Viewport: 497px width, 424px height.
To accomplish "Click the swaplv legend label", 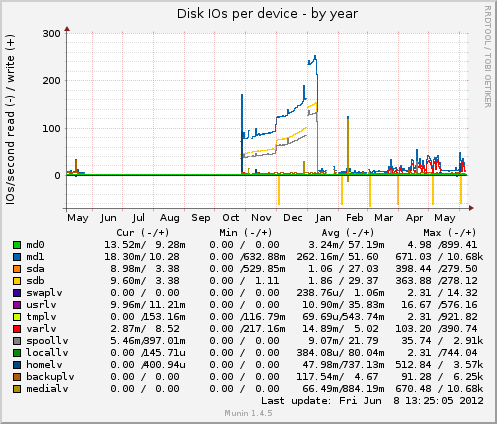I will pyautogui.click(x=44, y=293).
